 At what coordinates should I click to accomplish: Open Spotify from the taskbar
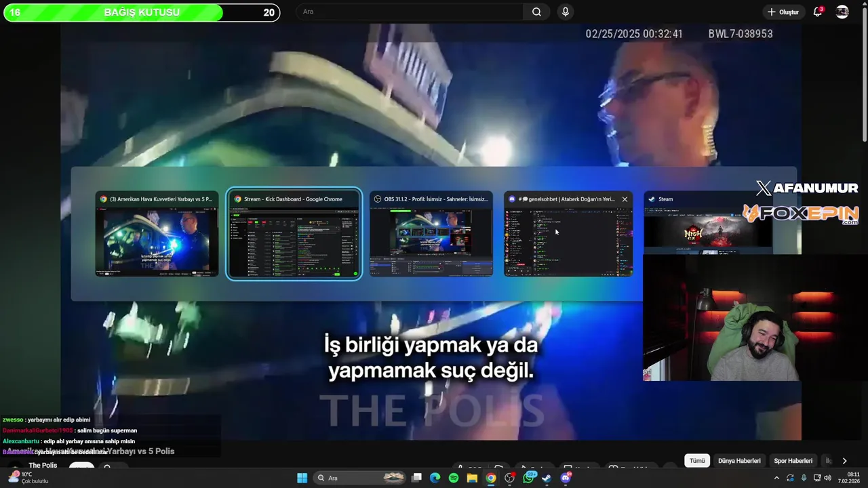[454, 478]
